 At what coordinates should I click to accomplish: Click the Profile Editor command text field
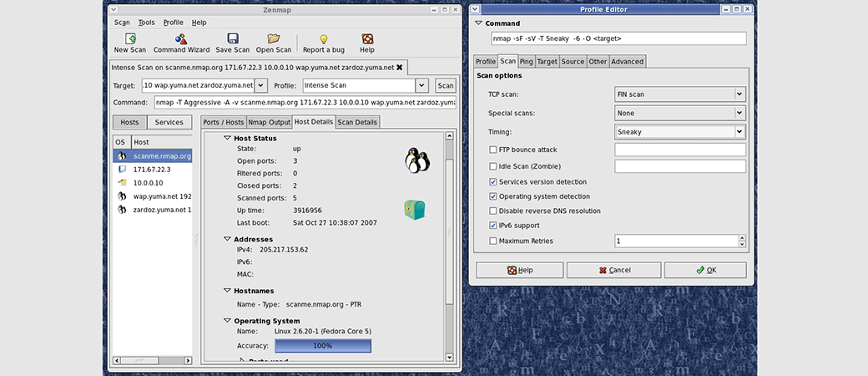[617, 38]
